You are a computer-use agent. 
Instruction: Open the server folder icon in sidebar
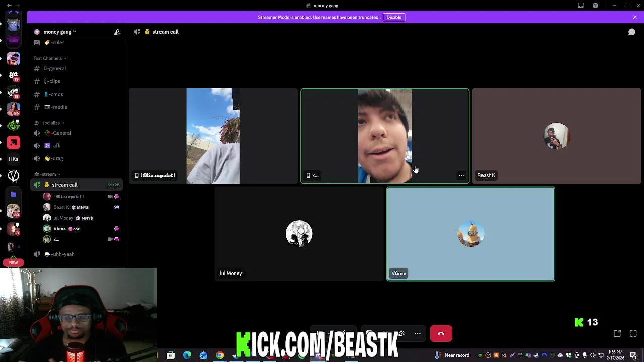(x=14, y=194)
